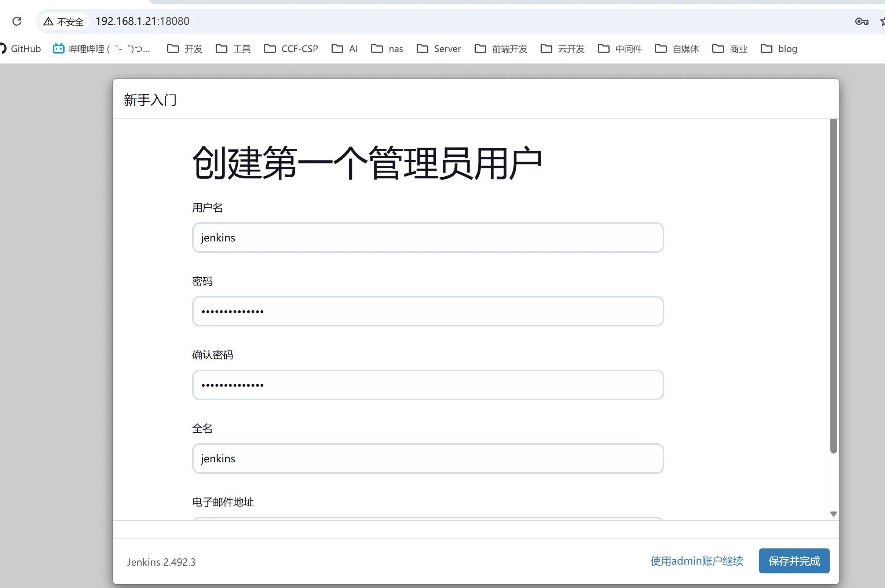Screen dimensions: 885x588
Task: Click the 保存并完成 button
Action: [794, 561]
